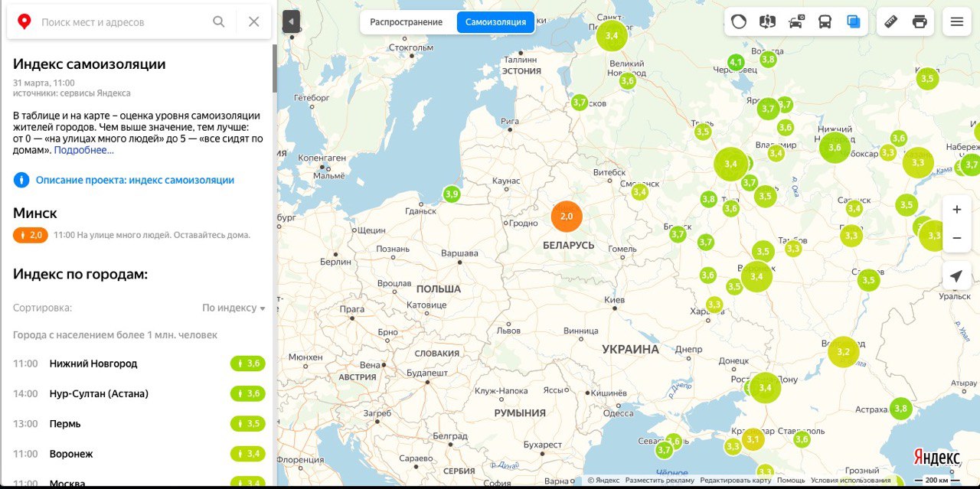Enable street panoramas layer
The height and width of the screenshot is (489, 980).
coord(767,21)
